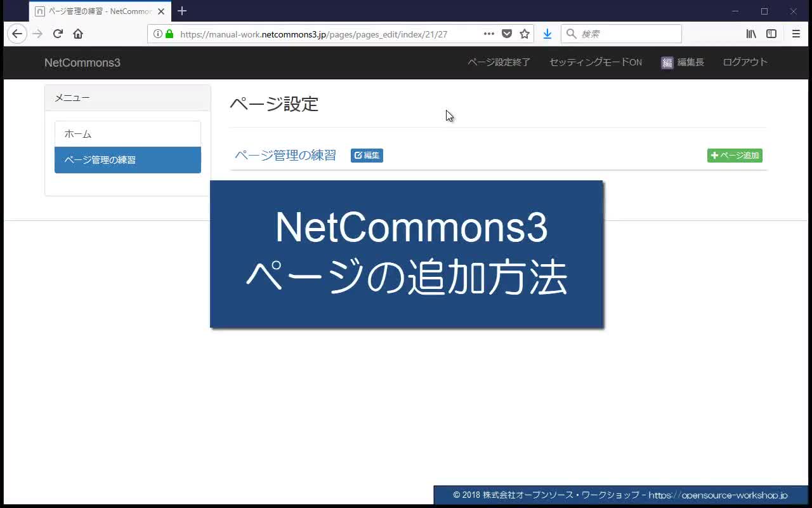Toggle セッティングモードON in the navbar
812x508 pixels.
[x=596, y=62]
